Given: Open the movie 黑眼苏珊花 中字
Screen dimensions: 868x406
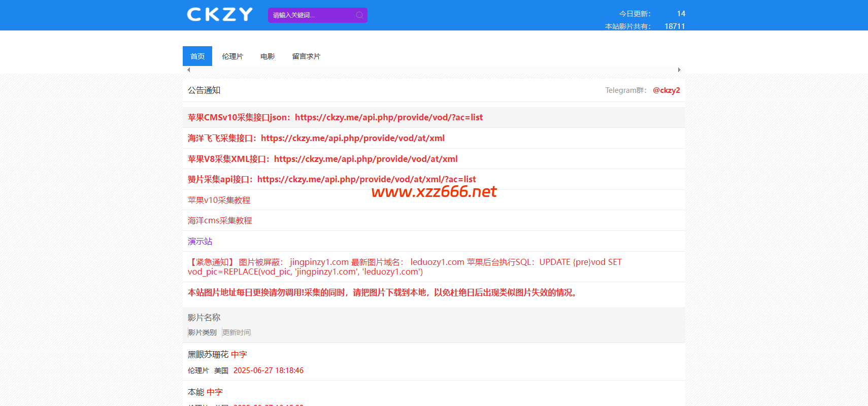Looking at the screenshot, I should [x=217, y=354].
